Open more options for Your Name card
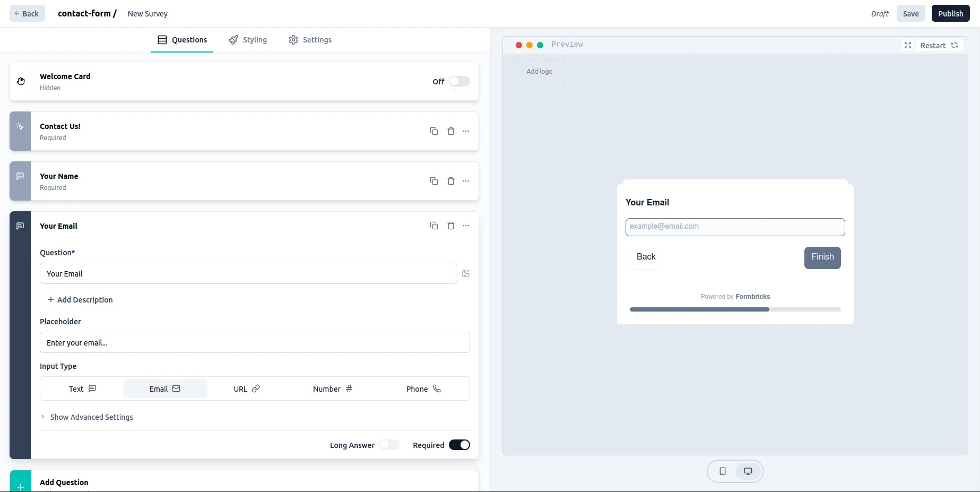 coord(466,181)
